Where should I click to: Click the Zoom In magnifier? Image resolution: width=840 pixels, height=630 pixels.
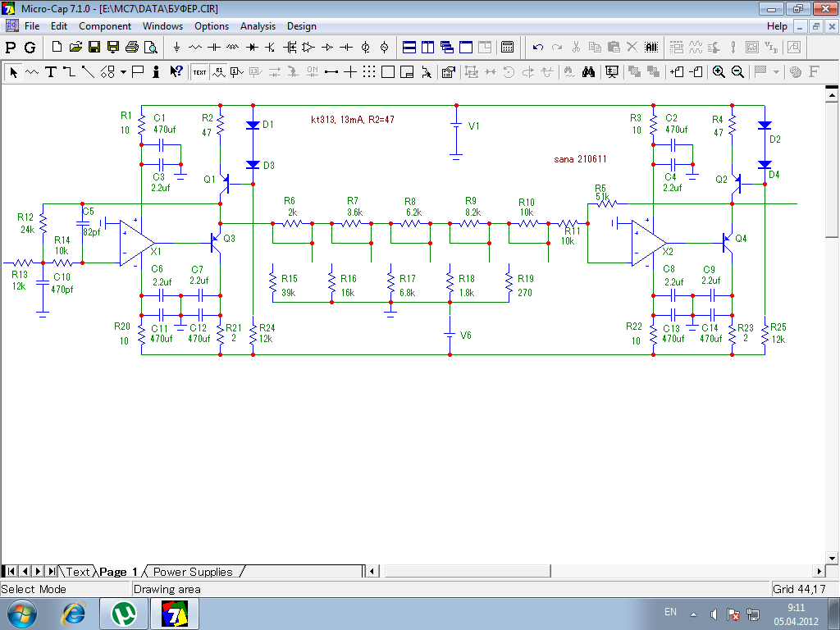(x=719, y=72)
